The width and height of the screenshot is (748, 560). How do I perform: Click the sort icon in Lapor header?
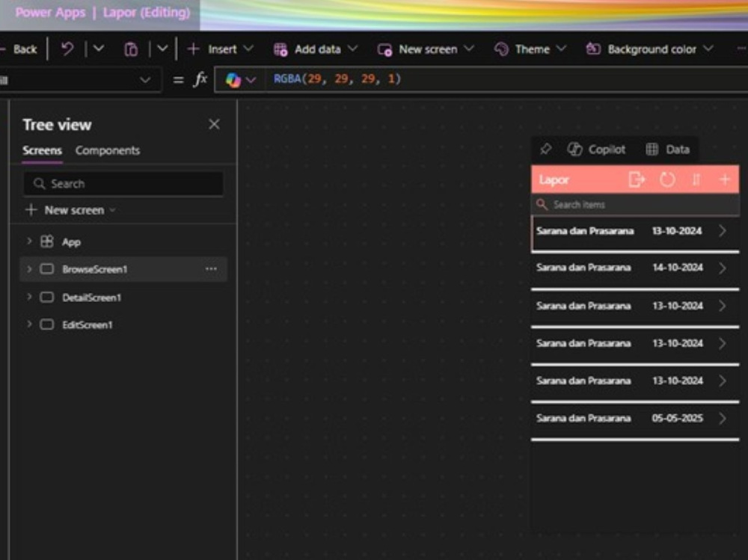click(x=696, y=180)
